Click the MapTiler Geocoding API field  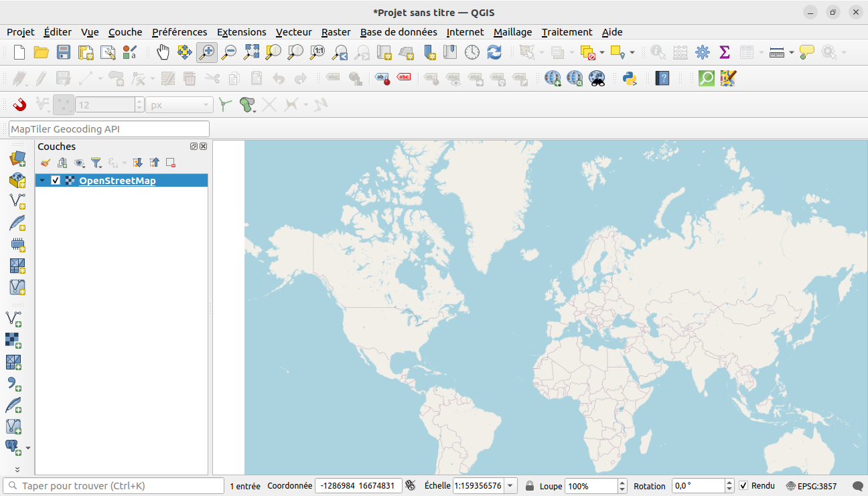coord(109,129)
